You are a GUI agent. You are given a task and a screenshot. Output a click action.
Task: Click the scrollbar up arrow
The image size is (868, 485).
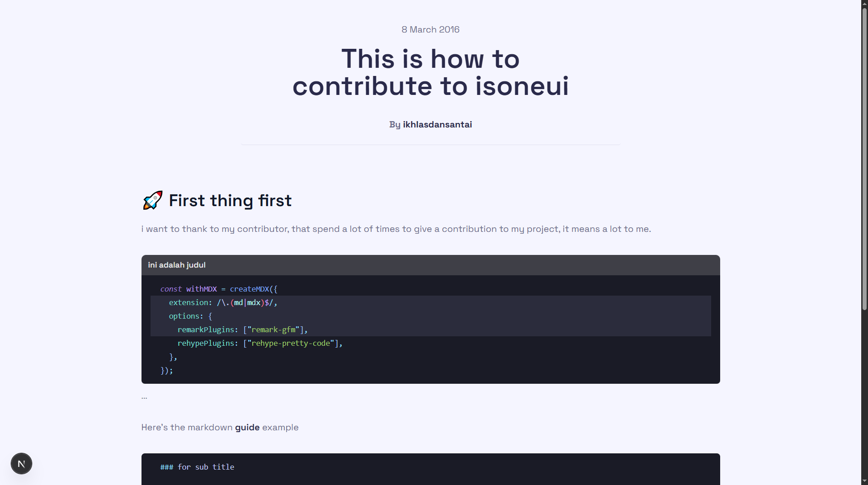coord(864,4)
